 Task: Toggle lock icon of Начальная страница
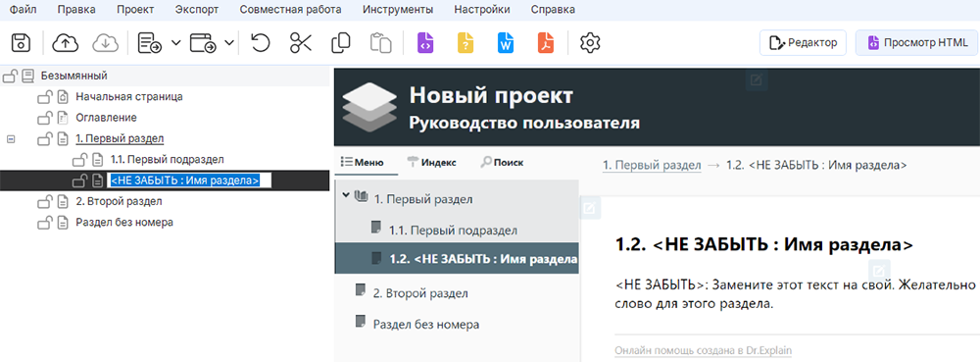click(44, 97)
